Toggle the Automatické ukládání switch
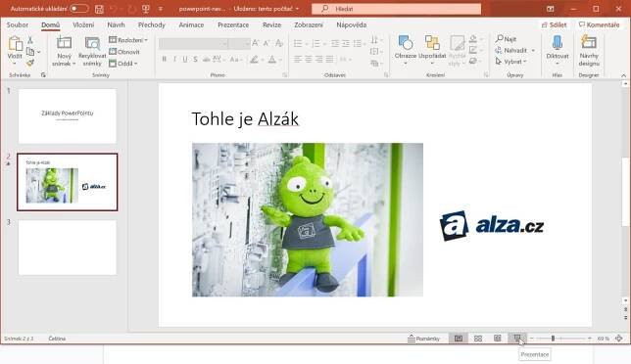 coord(78,9)
